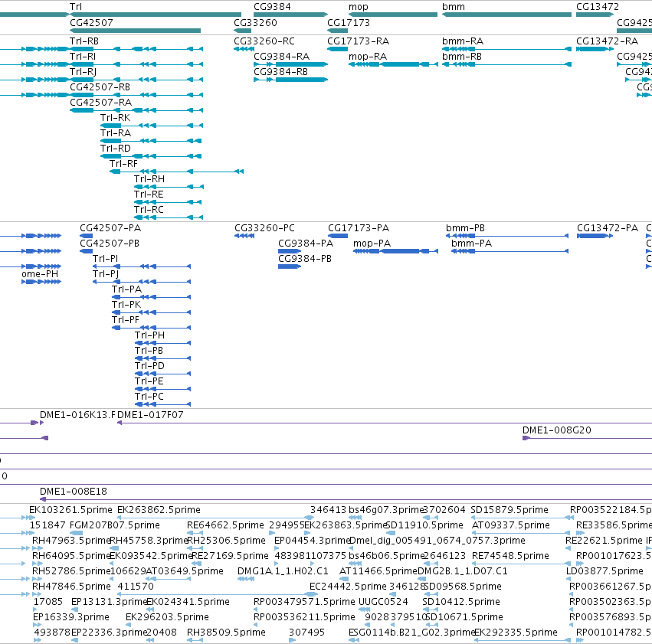Open the mop-RA transcript
The height and width of the screenshot is (644, 652).
(368, 57)
